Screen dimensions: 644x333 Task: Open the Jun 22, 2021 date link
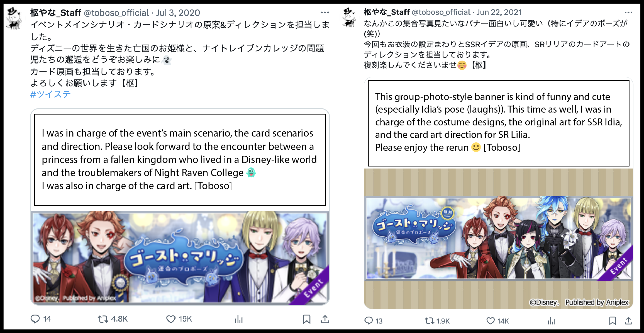click(499, 12)
